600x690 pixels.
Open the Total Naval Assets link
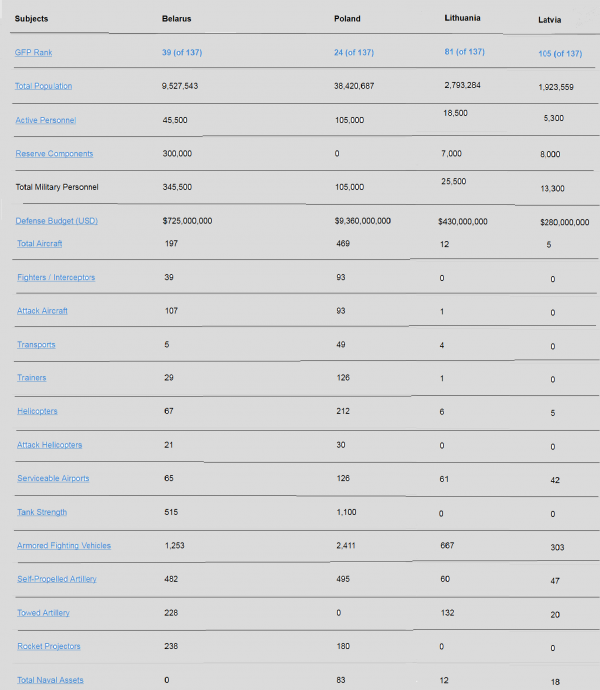pos(50,680)
